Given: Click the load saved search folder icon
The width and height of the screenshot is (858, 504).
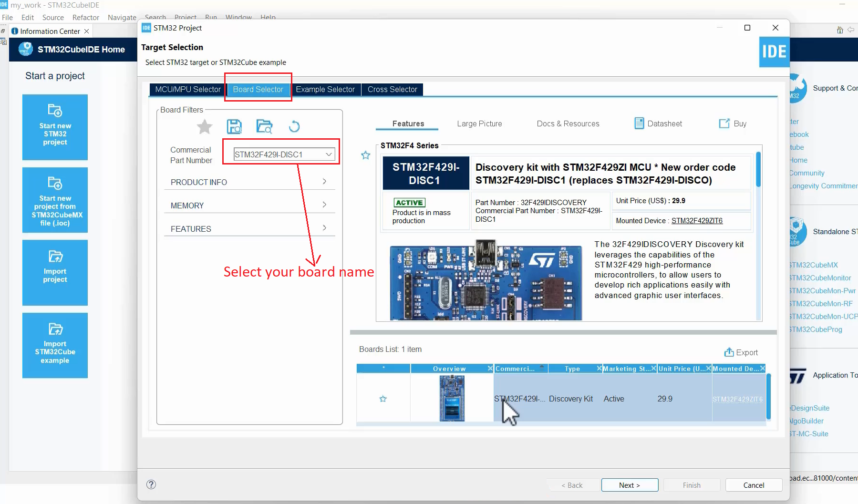Looking at the screenshot, I should coord(264,126).
